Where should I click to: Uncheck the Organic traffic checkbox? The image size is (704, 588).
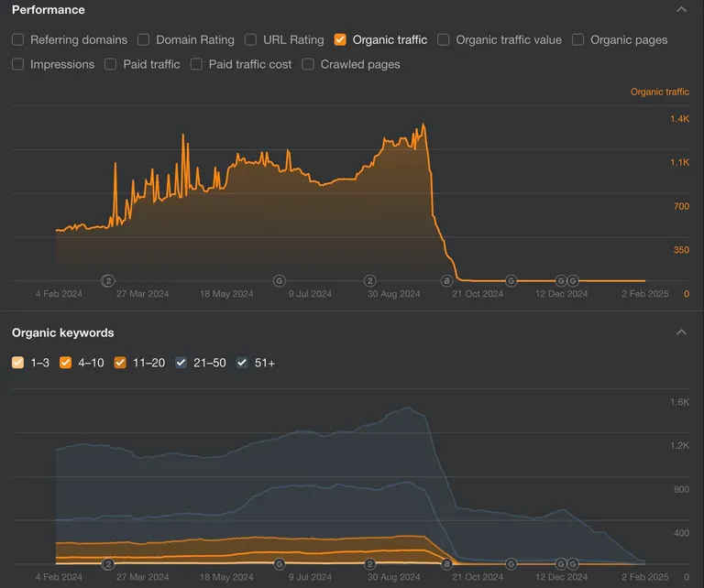[x=341, y=39]
